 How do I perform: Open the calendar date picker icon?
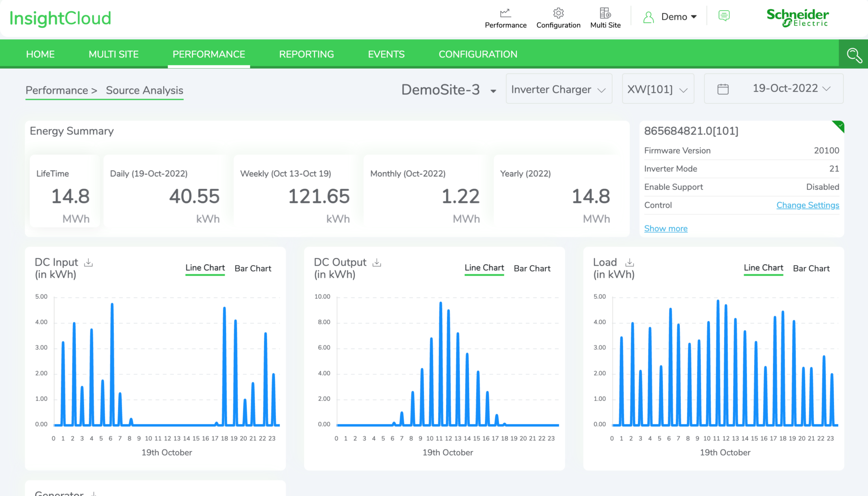pyautogui.click(x=723, y=89)
